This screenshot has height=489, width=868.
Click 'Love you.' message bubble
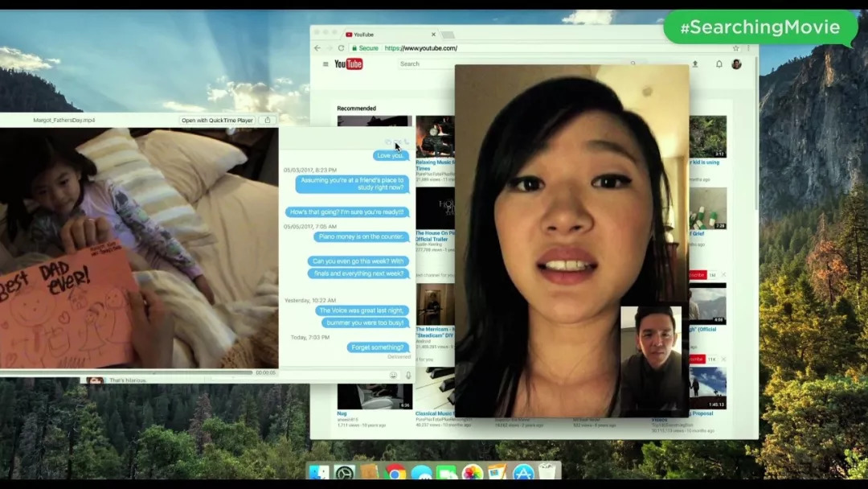pyautogui.click(x=391, y=155)
